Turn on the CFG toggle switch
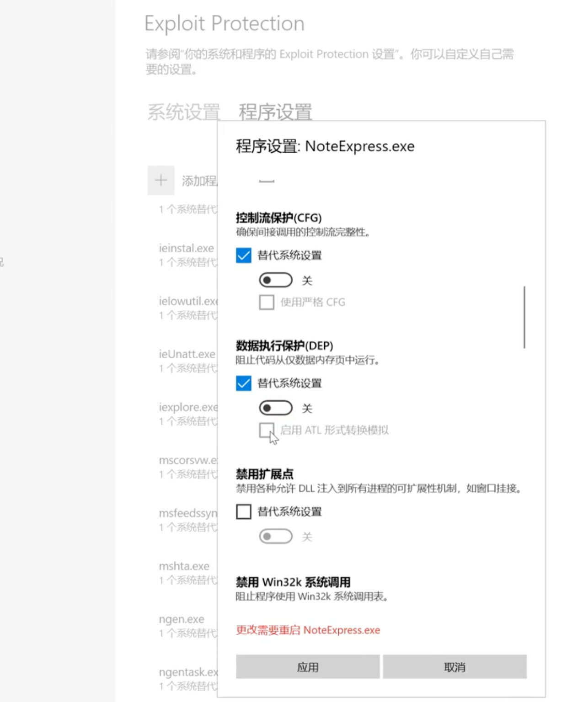 click(275, 280)
